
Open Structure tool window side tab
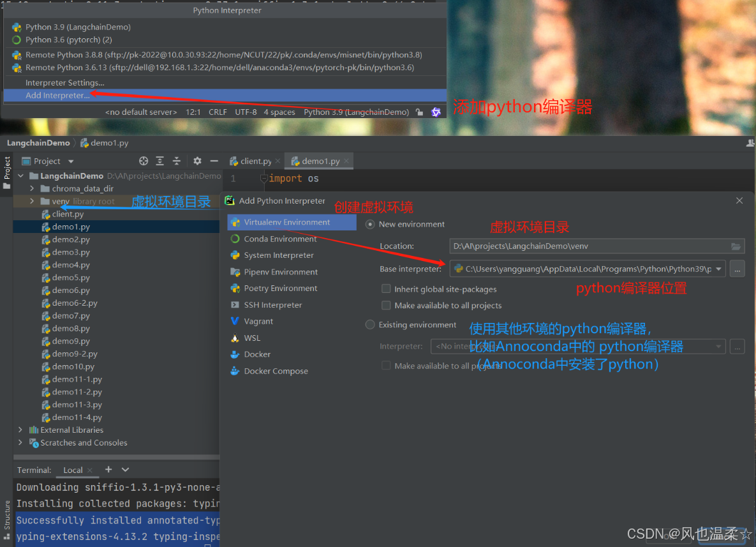[x=7, y=520]
